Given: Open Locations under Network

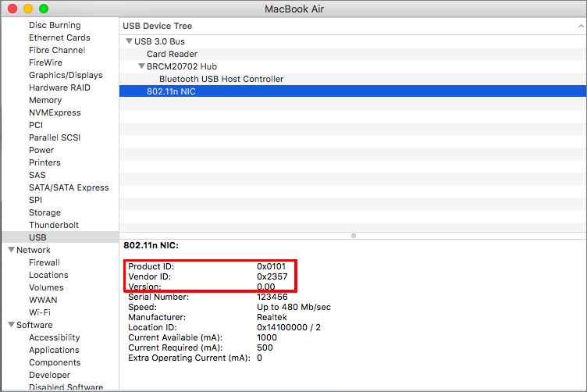Looking at the screenshot, I should click(48, 275).
